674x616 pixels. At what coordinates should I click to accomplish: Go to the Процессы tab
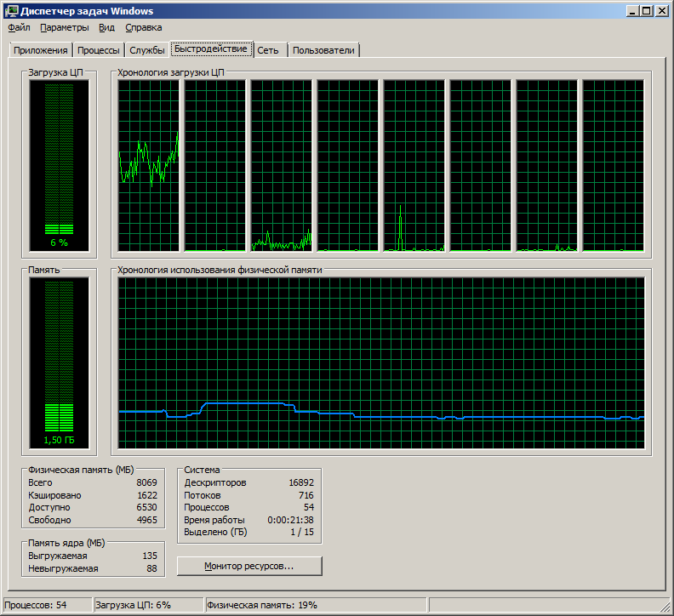point(99,50)
